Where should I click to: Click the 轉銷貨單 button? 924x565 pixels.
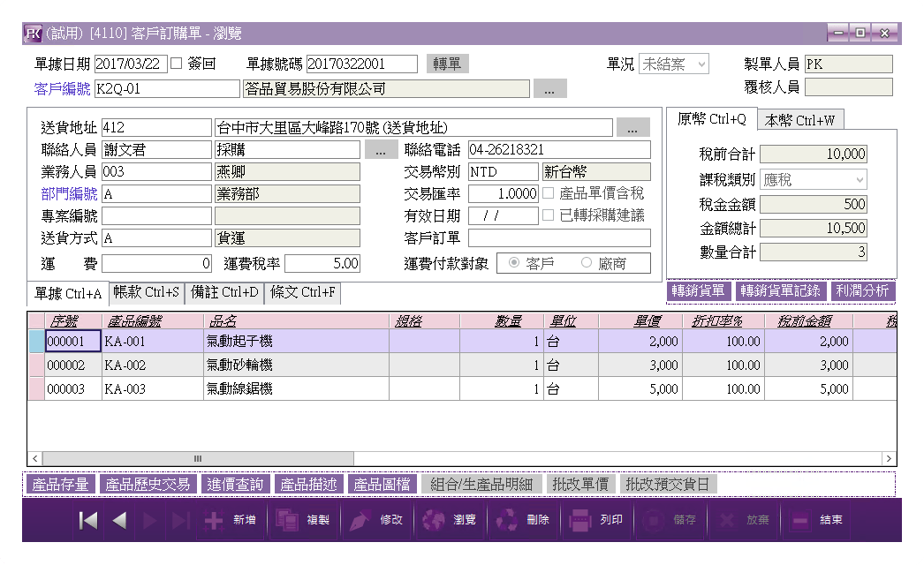[x=698, y=290]
